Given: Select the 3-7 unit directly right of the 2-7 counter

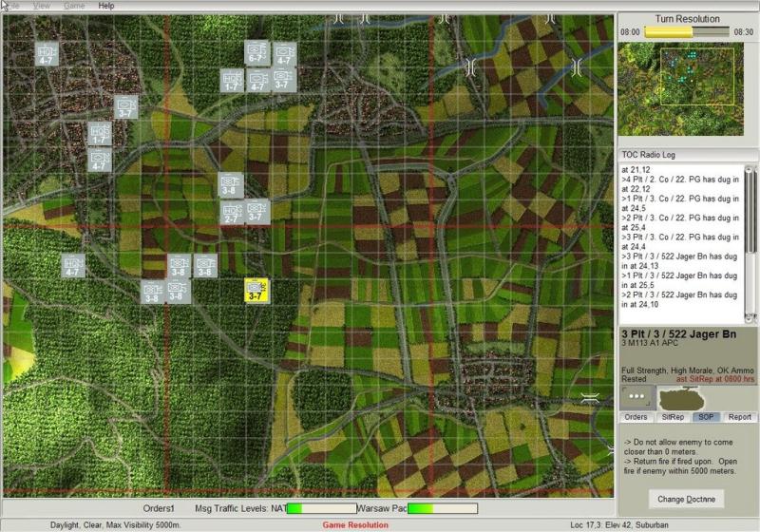Looking at the screenshot, I should (257, 211).
